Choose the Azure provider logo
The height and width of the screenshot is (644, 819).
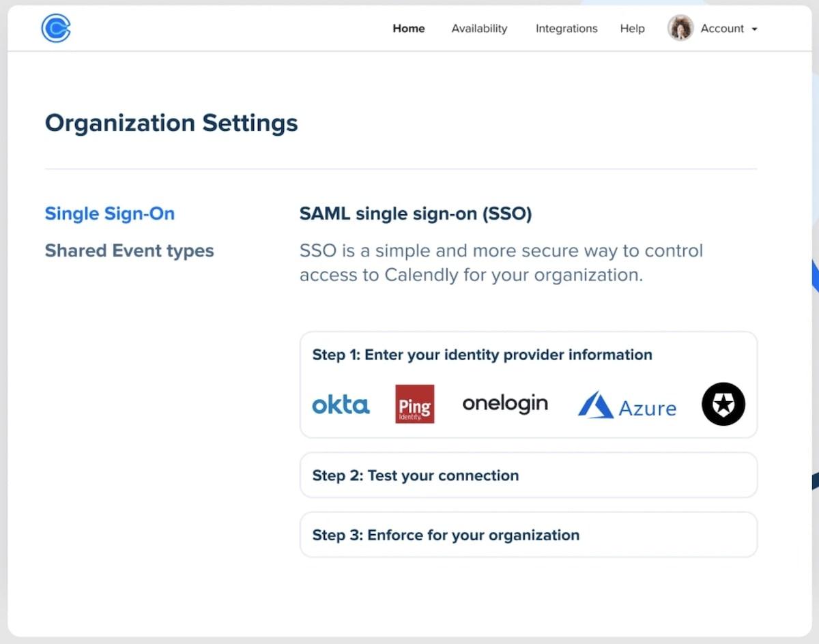point(627,405)
